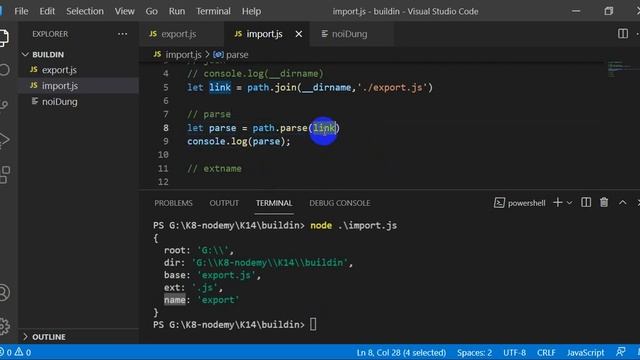Click the word console on line 9

[206, 141]
